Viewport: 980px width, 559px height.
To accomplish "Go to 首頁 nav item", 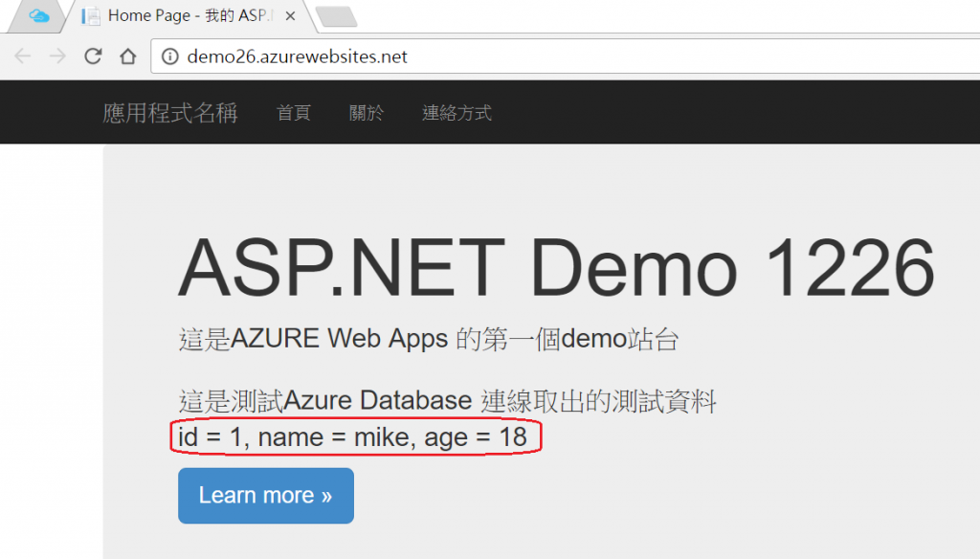I will click(x=294, y=113).
